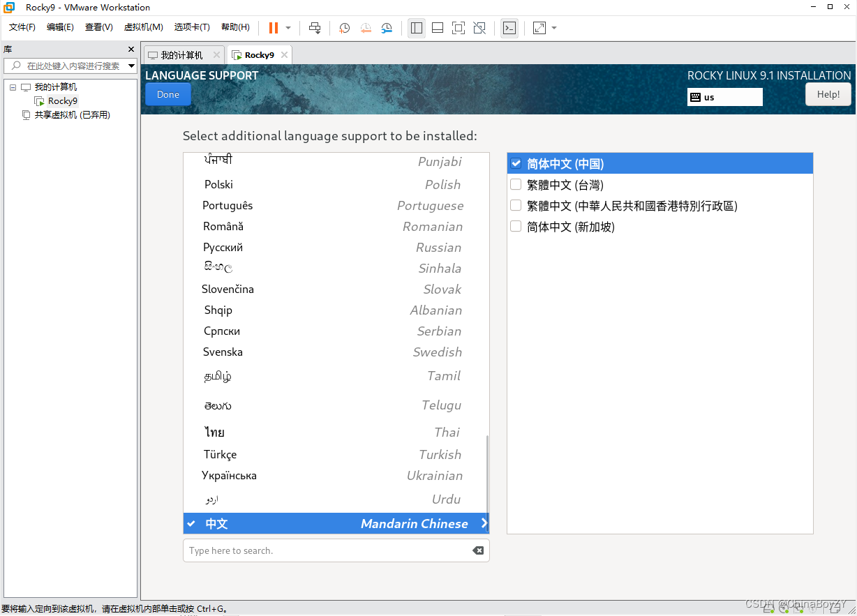Click the language search field

336,550
